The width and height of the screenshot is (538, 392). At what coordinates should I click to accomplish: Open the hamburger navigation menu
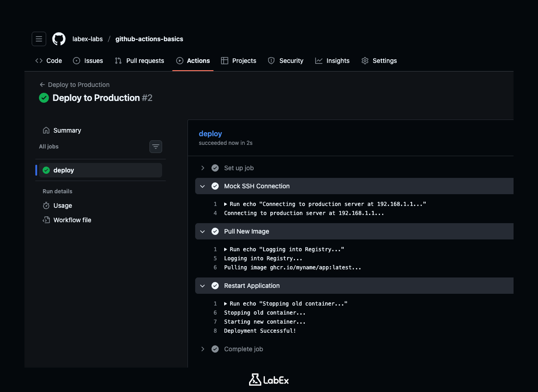pos(39,39)
